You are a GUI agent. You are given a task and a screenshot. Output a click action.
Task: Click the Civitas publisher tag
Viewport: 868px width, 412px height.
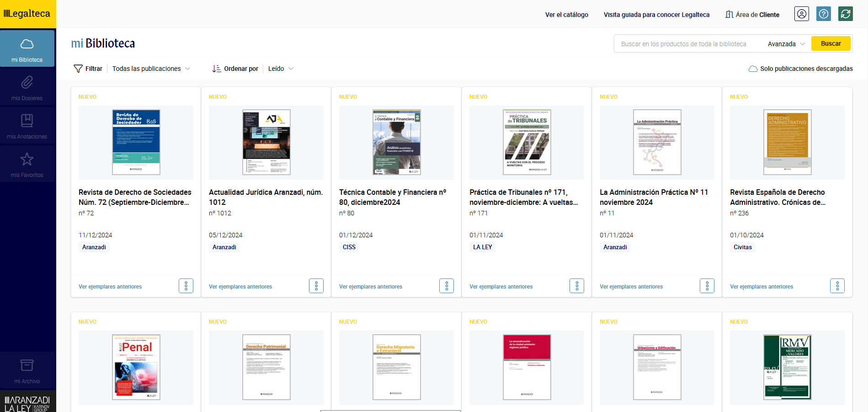click(743, 247)
